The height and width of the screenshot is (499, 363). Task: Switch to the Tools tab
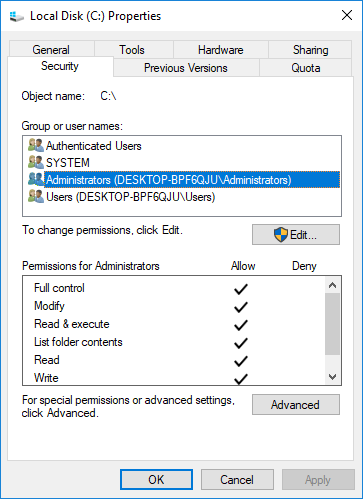[132, 50]
